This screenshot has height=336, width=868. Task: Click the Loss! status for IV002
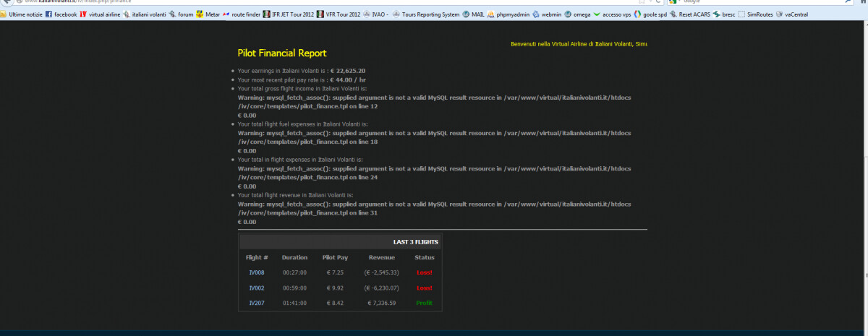coord(425,288)
